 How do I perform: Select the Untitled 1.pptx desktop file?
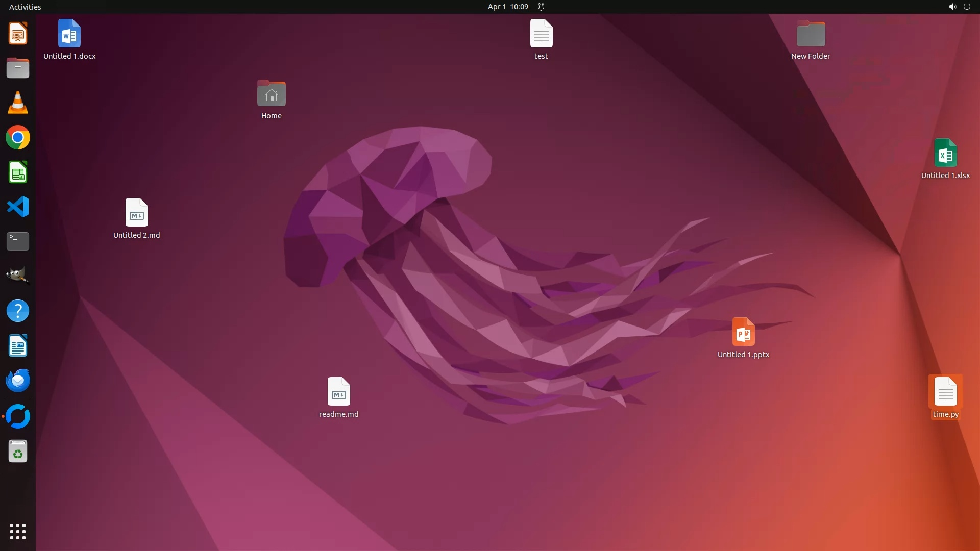(x=743, y=332)
